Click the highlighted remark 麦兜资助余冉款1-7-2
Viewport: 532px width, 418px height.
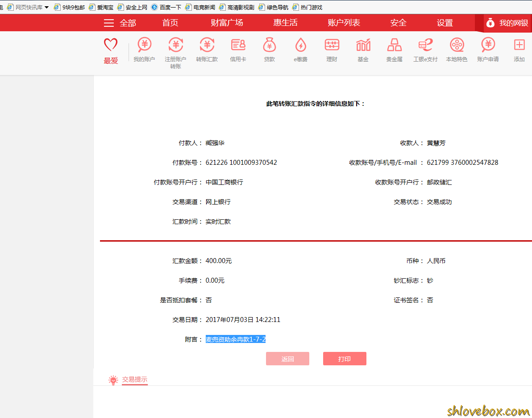click(x=236, y=339)
